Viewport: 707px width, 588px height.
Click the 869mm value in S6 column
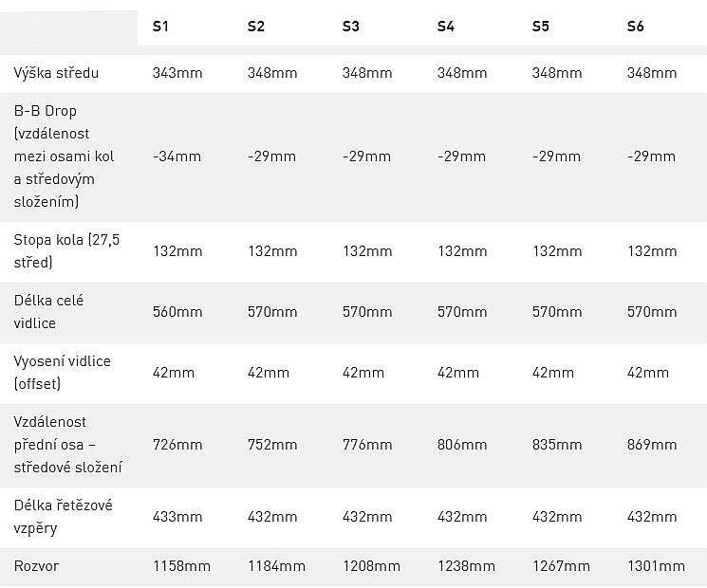point(652,445)
